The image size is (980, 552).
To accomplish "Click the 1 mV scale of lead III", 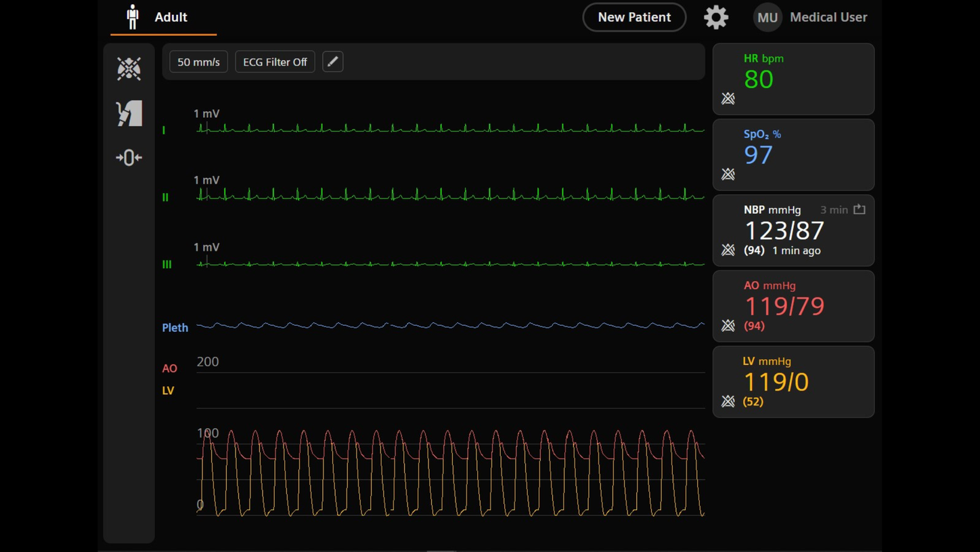I will pyautogui.click(x=206, y=247).
